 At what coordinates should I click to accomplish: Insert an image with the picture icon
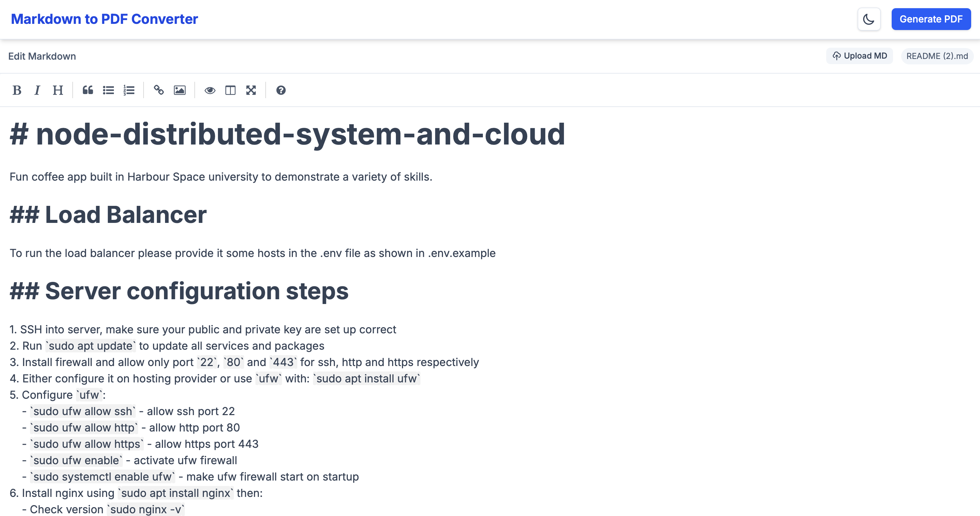coord(180,90)
